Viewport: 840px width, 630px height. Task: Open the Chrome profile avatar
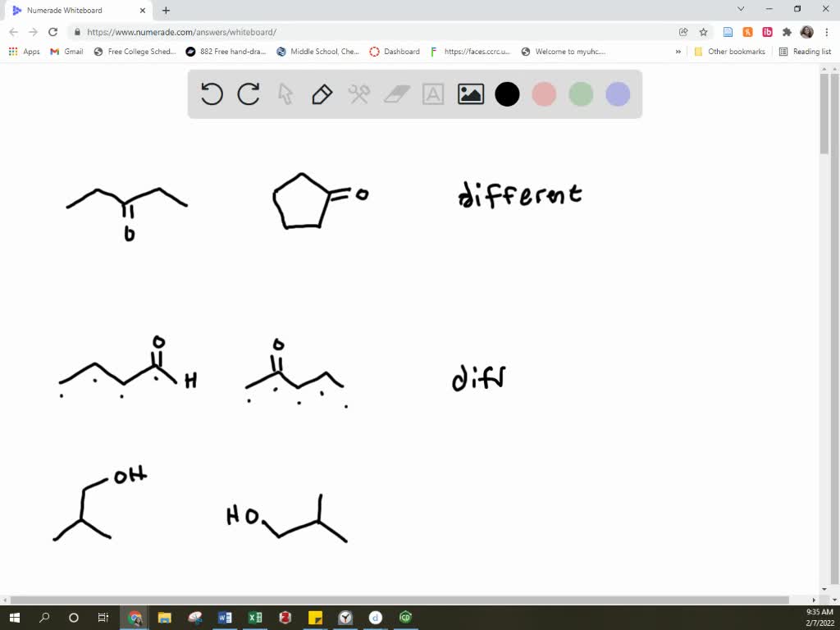807,32
